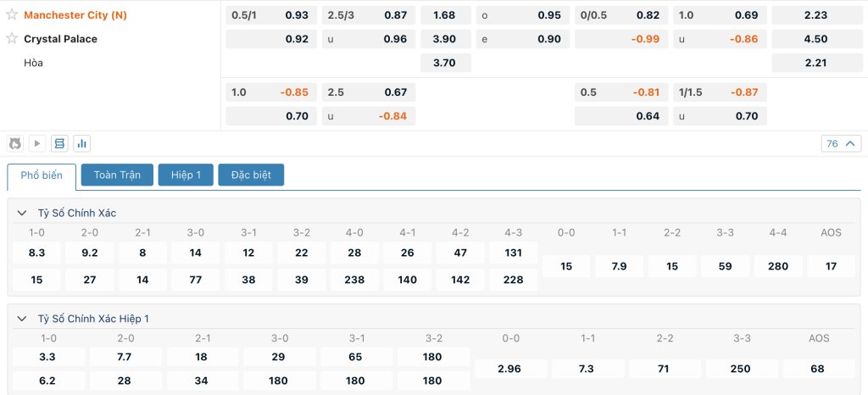This screenshot has height=395, width=868.
Task: Pick first-half over 1/1.5 odds -0.87
Action: pos(721,92)
